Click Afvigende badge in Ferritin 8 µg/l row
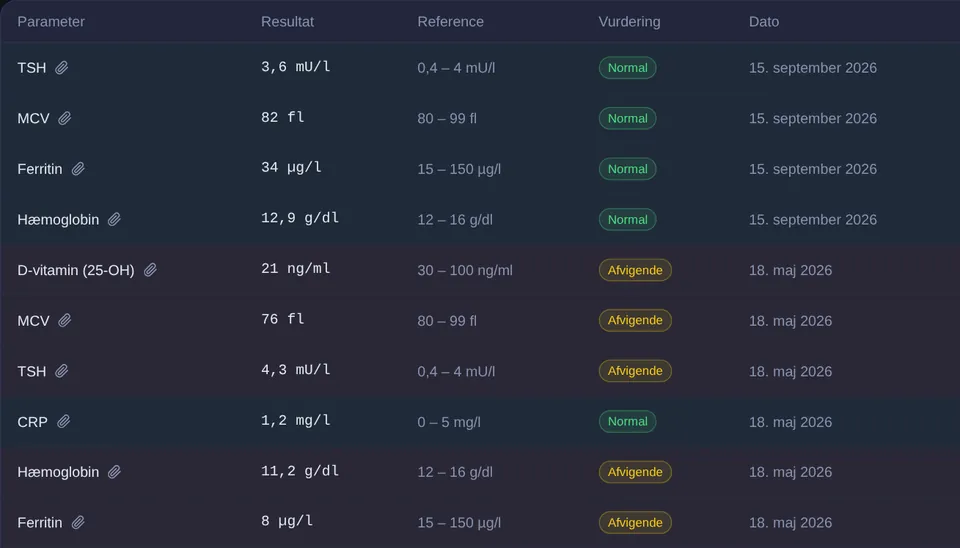The image size is (960, 548). [635, 522]
